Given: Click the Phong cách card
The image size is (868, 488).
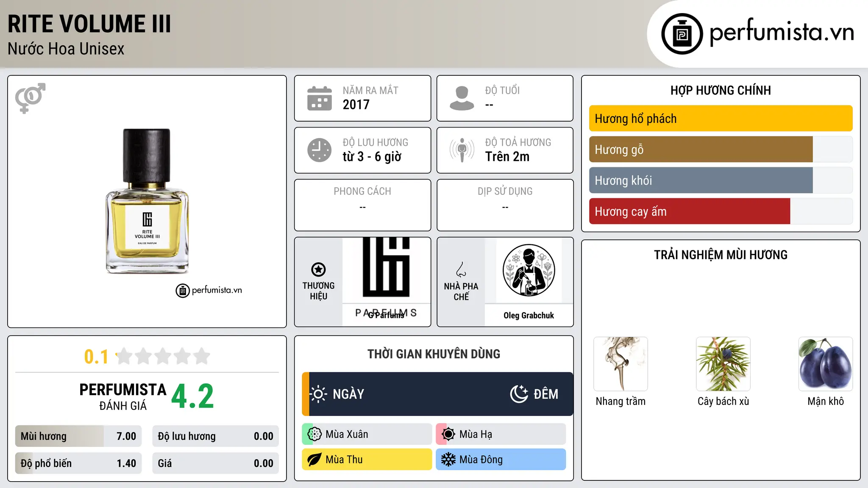Looking at the screenshot, I should click(x=362, y=205).
